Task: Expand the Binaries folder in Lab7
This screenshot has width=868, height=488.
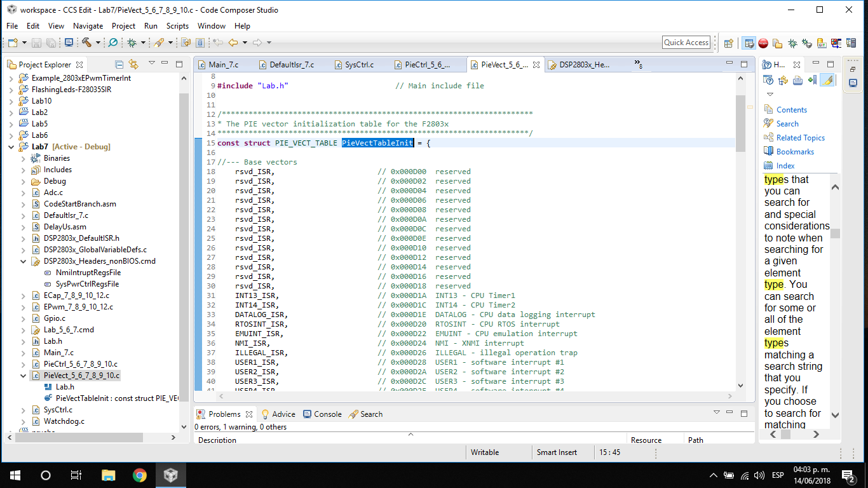Action: click(x=24, y=158)
